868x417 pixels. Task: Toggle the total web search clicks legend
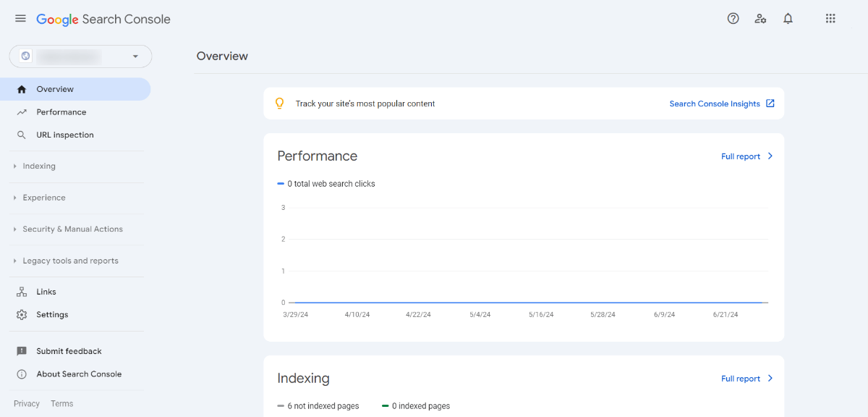[326, 184]
